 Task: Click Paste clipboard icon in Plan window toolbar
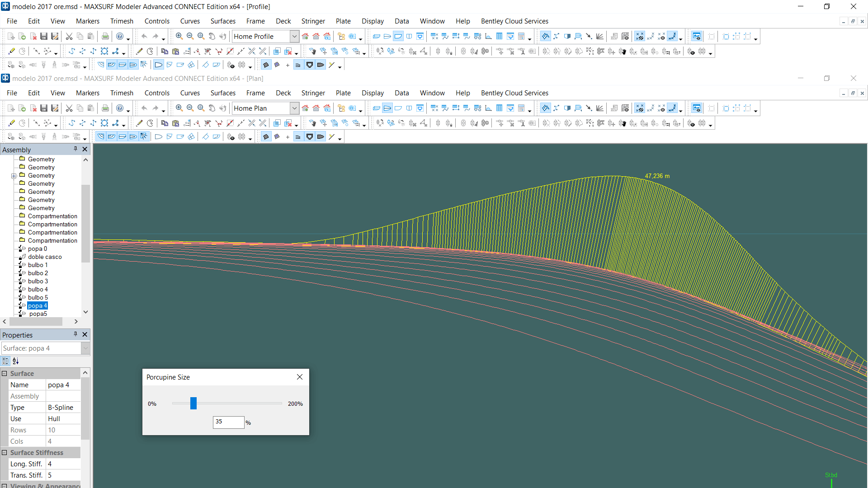91,108
